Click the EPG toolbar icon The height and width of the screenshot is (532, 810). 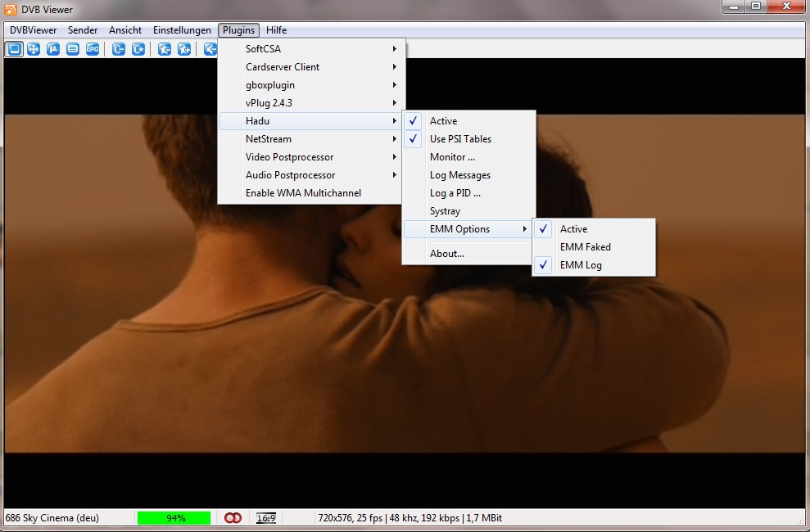(93, 49)
